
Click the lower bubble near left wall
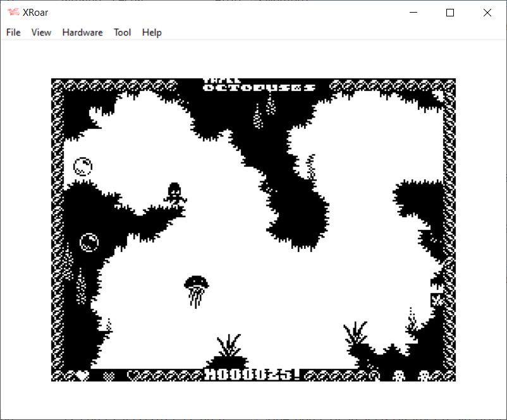tap(89, 242)
